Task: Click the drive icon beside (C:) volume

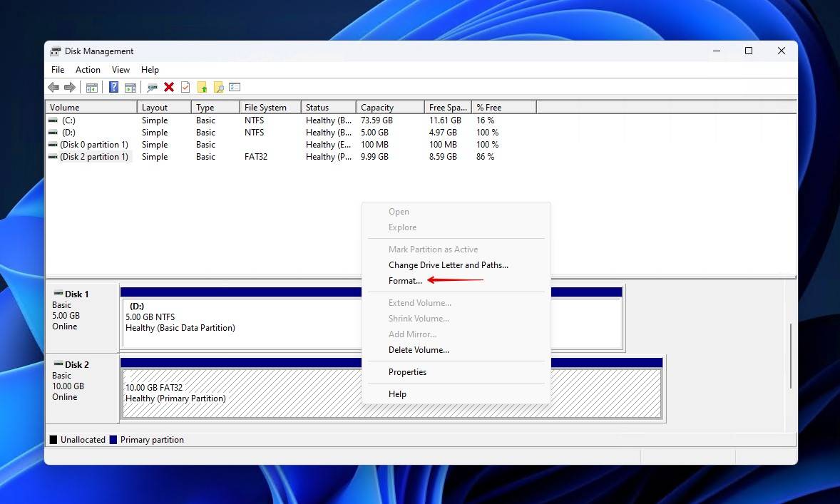Action: (53, 120)
